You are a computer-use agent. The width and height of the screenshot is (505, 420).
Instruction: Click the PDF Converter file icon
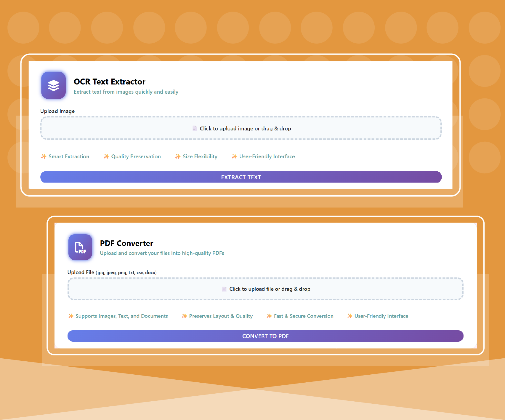click(80, 247)
